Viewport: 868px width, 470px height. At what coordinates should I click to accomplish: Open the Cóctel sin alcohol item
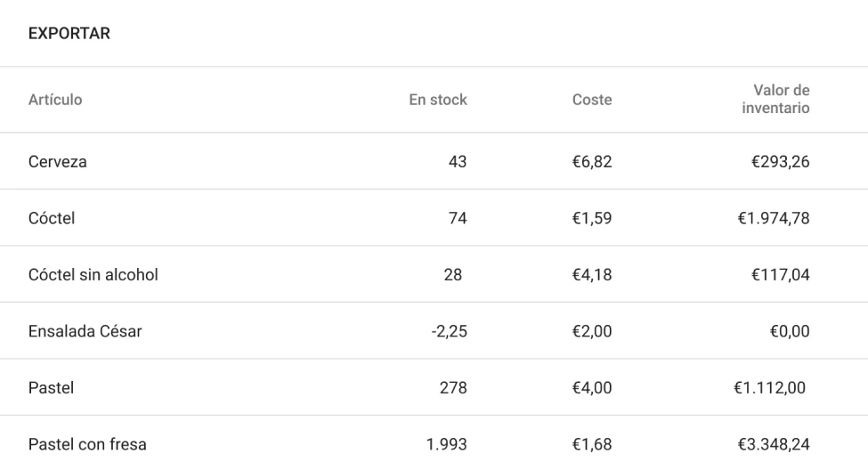coord(93,275)
